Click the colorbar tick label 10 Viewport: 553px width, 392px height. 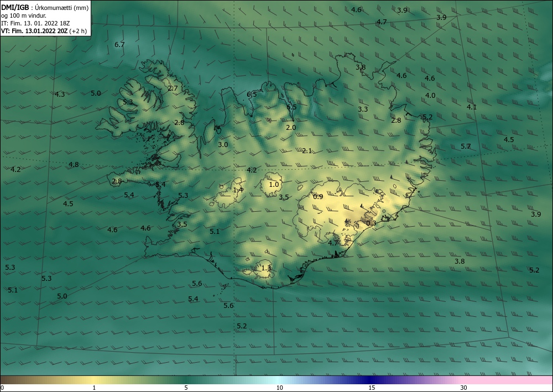279,388
